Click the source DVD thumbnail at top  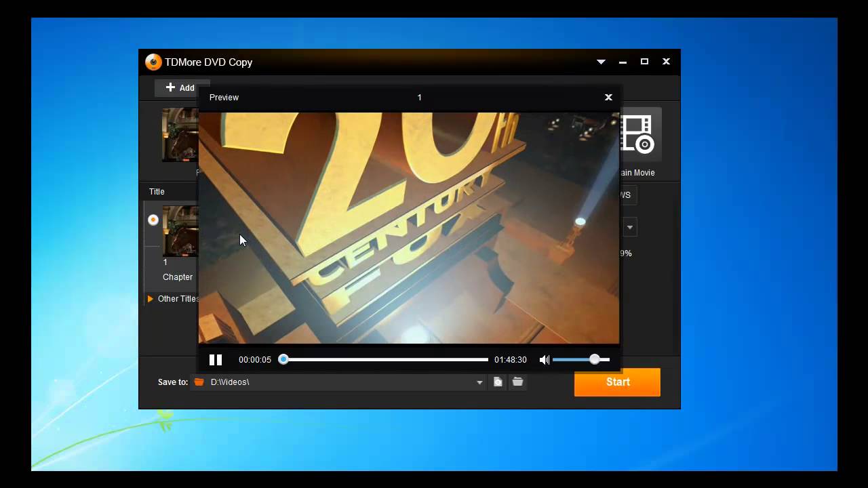(x=180, y=134)
